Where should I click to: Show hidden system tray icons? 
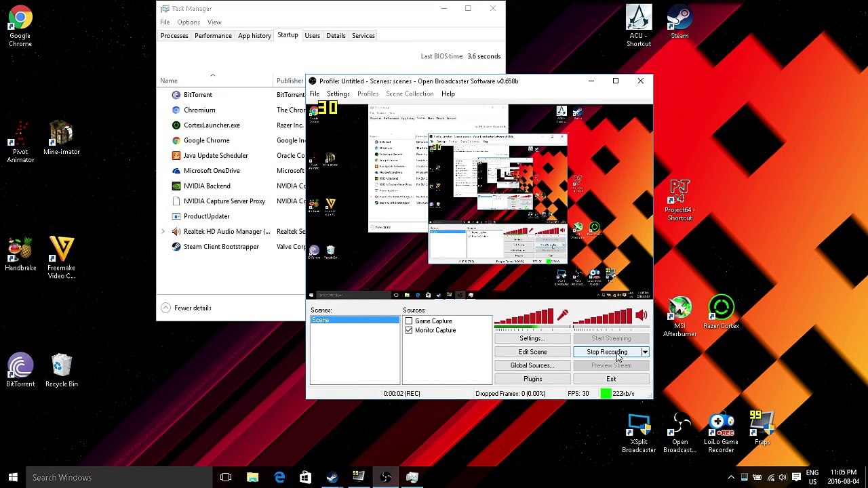pyautogui.click(x=731, y=477)
